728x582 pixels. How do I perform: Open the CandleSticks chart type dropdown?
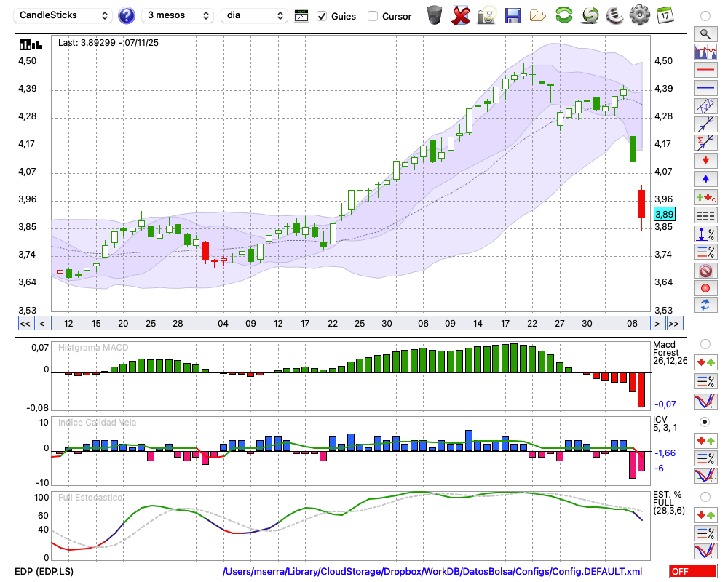tap(63, 15)
